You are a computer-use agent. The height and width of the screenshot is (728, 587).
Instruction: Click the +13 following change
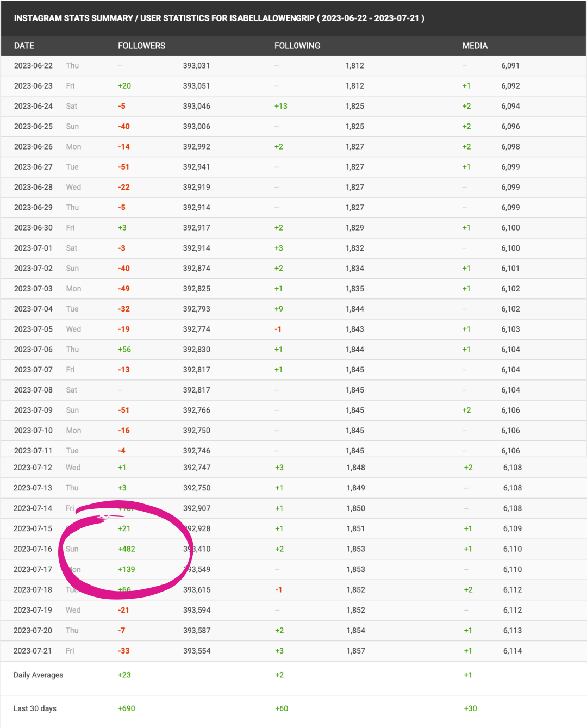[x=281, y=106]
